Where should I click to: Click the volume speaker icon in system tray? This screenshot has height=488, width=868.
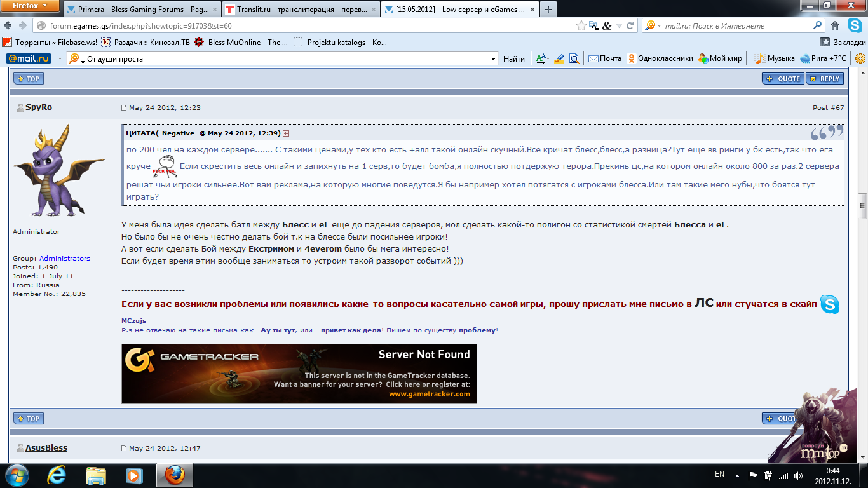point(798,475)
